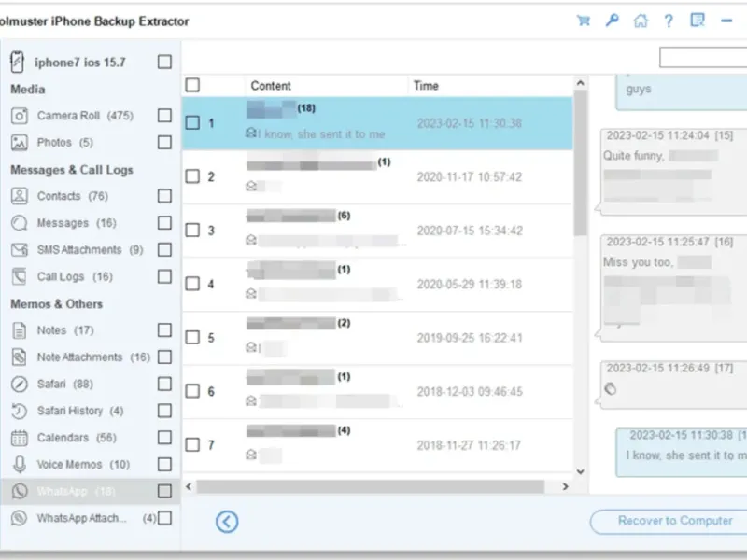The width and height of the screenshot is (747, 560).
Task: Click attachment icon in message [17]
Action: pyautogui.click(x=611, y=389)
